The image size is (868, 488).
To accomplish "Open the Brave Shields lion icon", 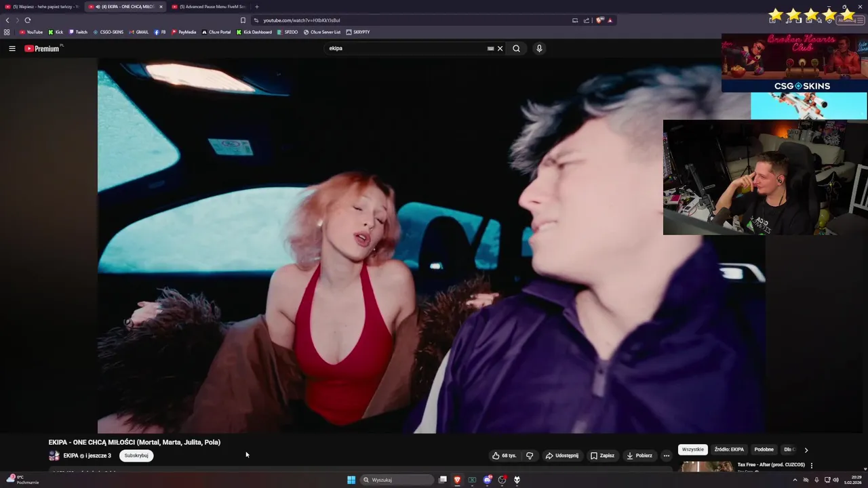I will click(599, 20).
